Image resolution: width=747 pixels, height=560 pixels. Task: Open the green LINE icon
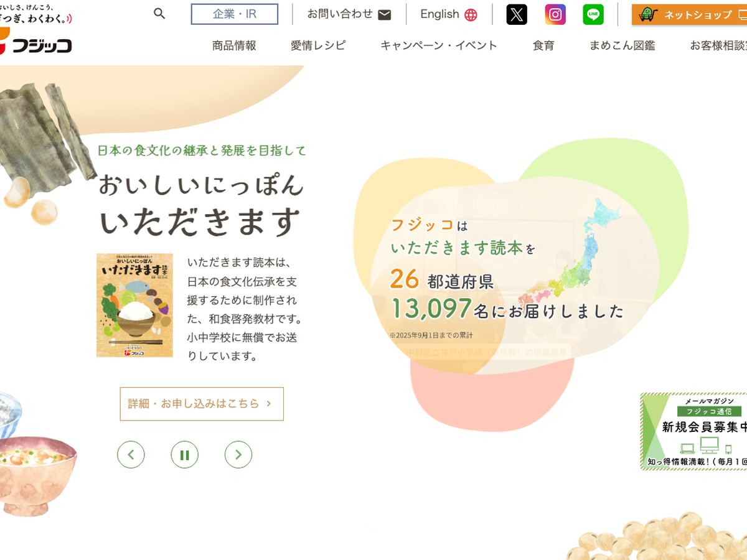click(x=593, y=14)
